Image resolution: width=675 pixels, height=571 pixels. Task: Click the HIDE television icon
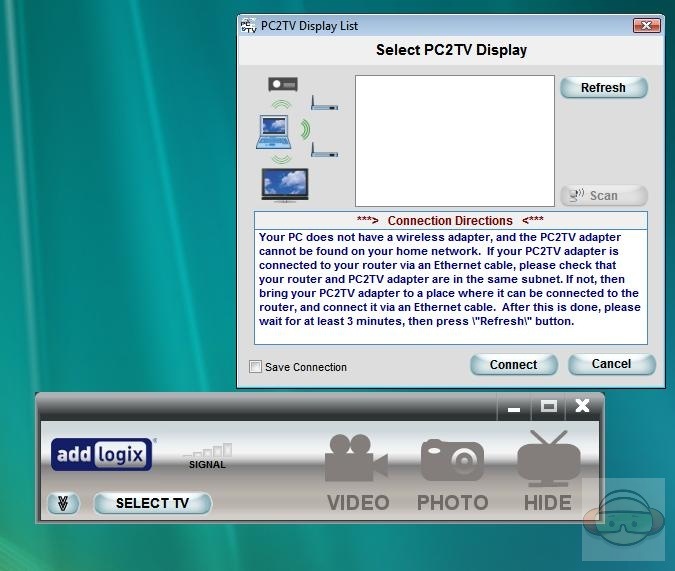(x=548, y=459)
